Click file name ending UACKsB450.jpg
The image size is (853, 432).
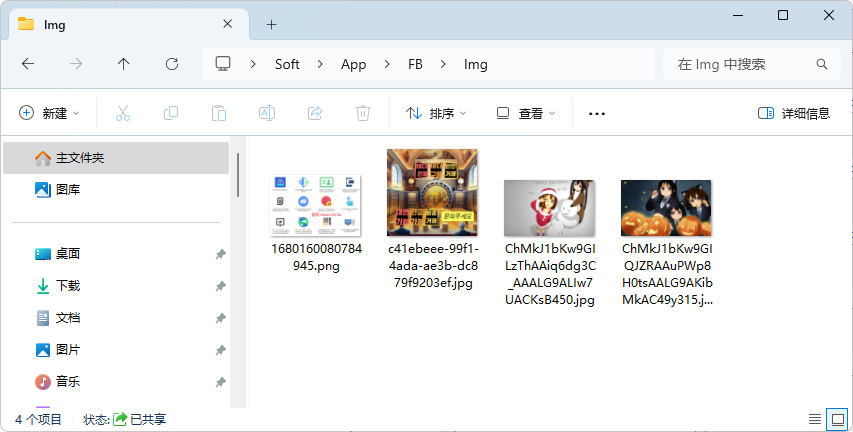coord(550,274)
